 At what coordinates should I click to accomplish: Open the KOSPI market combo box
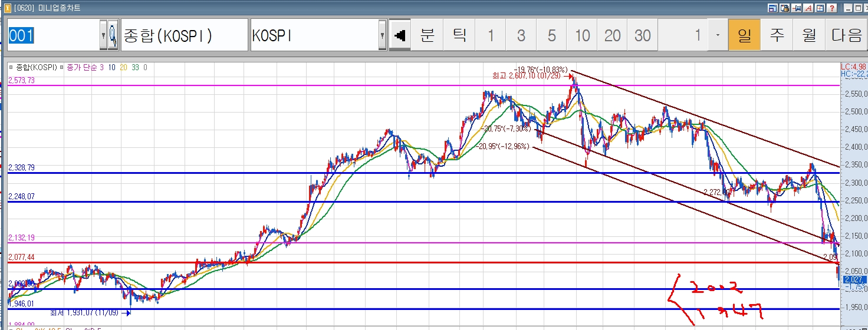(318, 36)
